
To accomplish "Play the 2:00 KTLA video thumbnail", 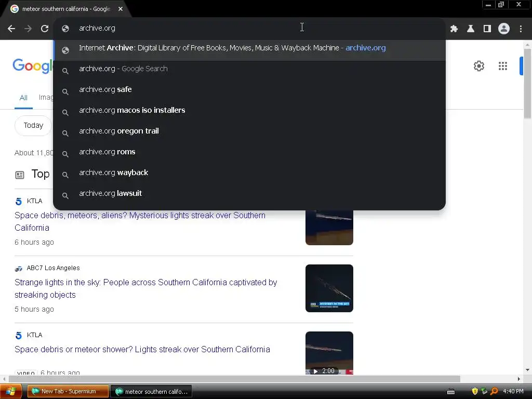I will (x=329, y=353).
